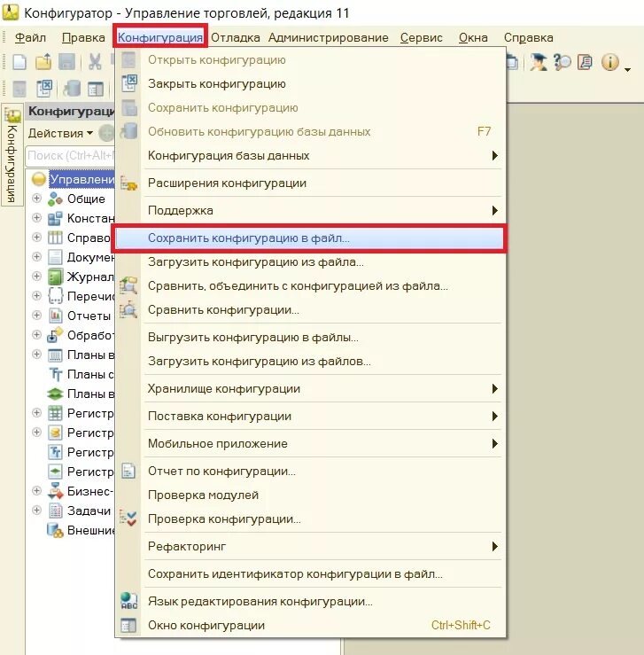Select Проверка модулей menu entry
Viewport: 644px width, 655px height.
pos(310,495)
